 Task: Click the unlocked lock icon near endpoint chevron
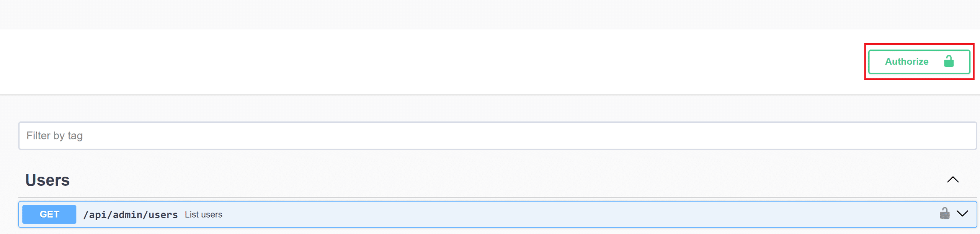944,213
